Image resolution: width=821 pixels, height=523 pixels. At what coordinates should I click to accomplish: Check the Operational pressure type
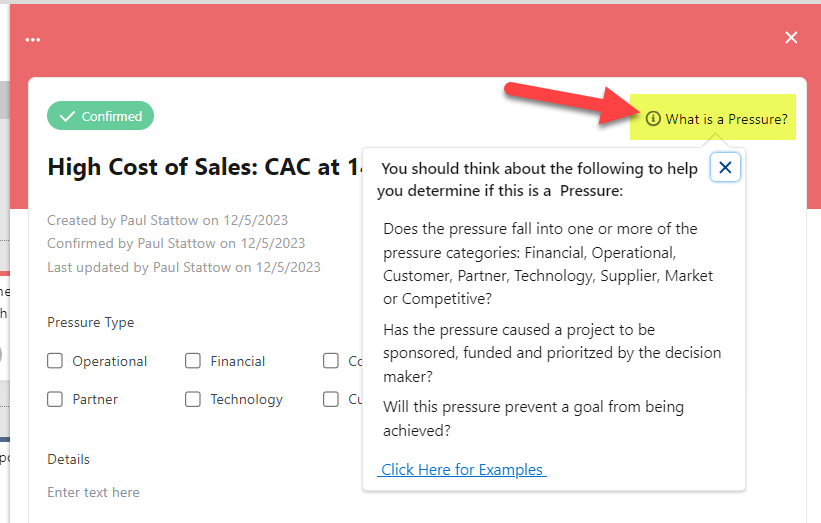55,361
